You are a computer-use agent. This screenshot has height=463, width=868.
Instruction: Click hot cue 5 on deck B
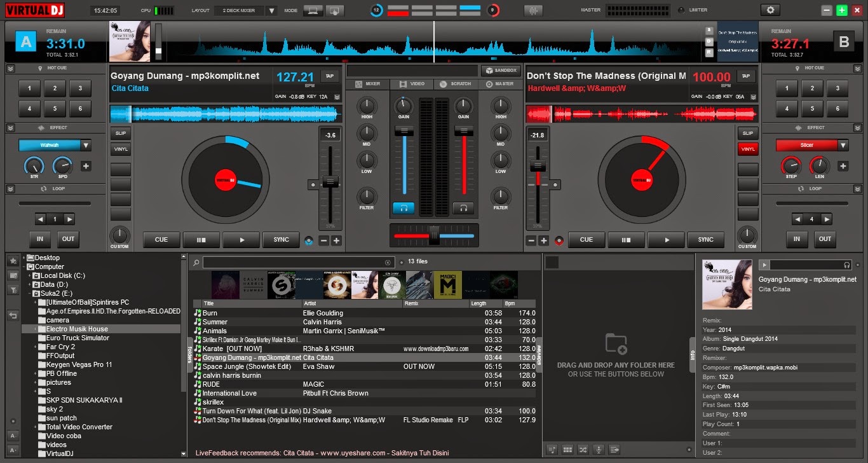812,109
